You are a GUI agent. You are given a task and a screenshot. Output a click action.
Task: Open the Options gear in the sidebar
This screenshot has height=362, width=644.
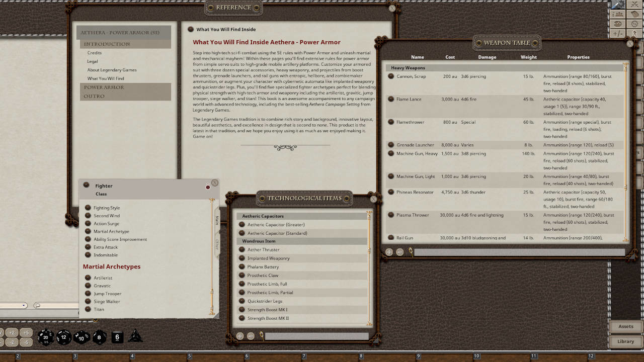[x=634, y=24]
